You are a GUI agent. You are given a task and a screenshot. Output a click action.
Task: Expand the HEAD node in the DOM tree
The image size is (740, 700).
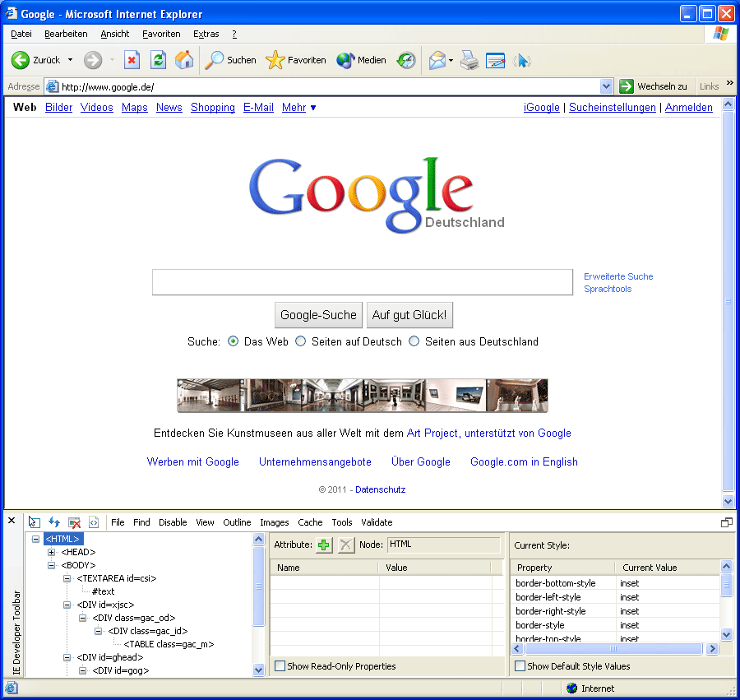[52, 552]
